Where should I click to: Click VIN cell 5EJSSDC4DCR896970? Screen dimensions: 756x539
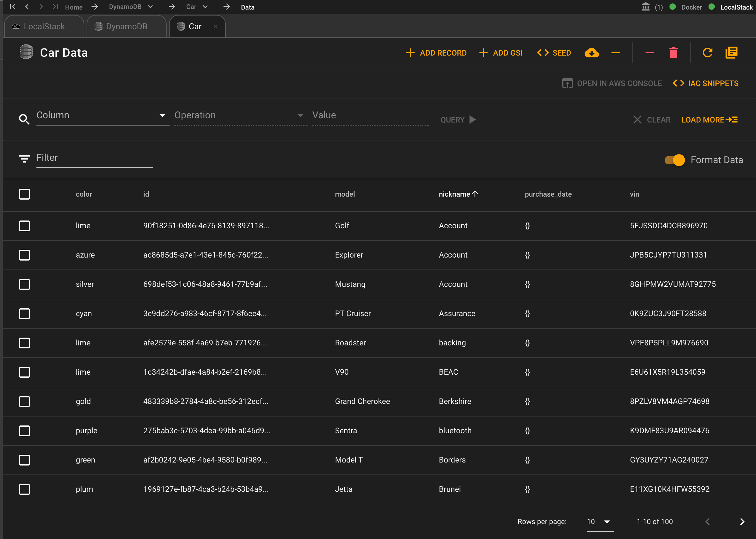click(x=669, y=226)
